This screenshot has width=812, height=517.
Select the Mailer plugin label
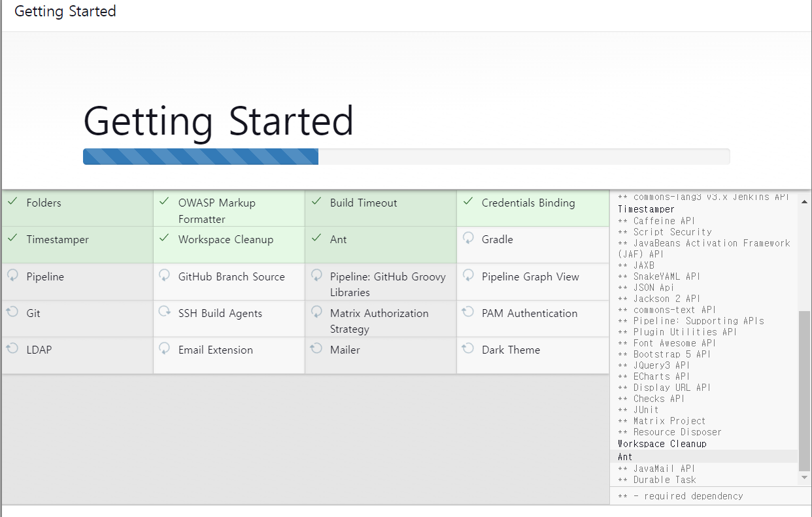[x=345, y=350]
